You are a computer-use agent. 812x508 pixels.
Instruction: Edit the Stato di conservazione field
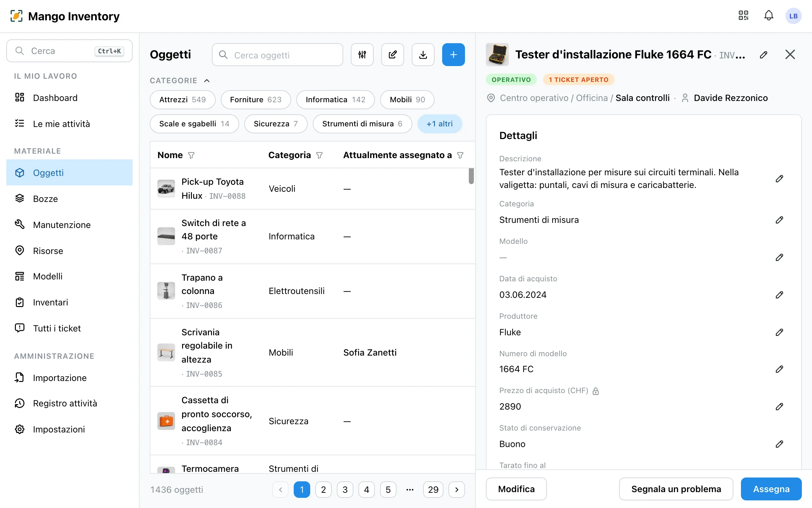[779, 444]
